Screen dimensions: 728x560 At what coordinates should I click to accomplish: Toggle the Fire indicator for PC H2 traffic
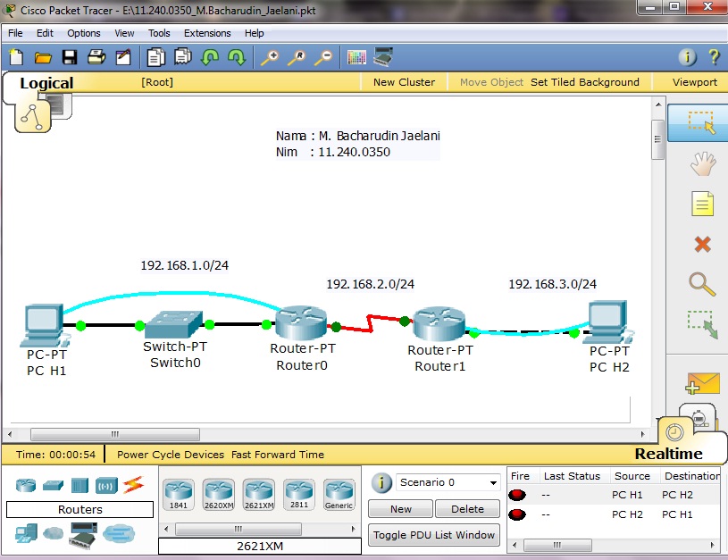[516, 514]
